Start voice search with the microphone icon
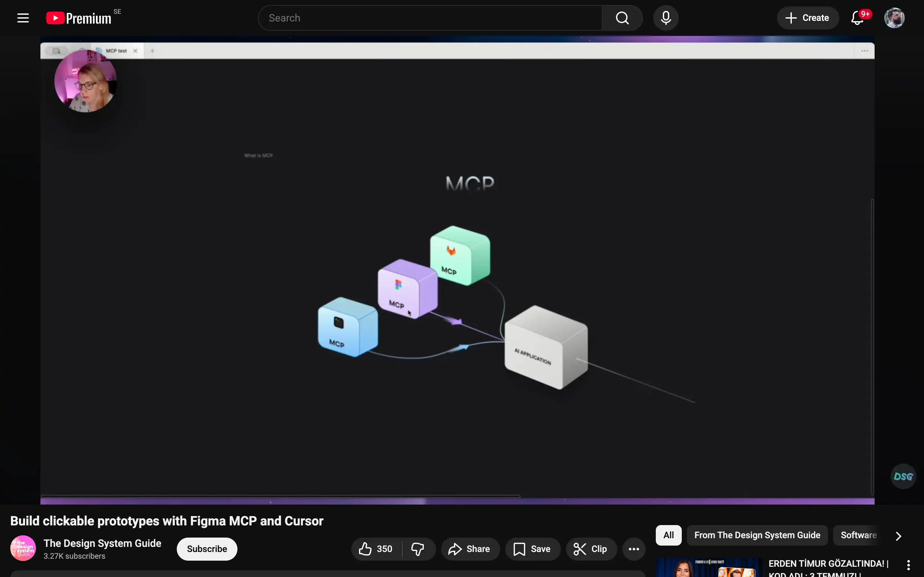 [x=666, y=18]
